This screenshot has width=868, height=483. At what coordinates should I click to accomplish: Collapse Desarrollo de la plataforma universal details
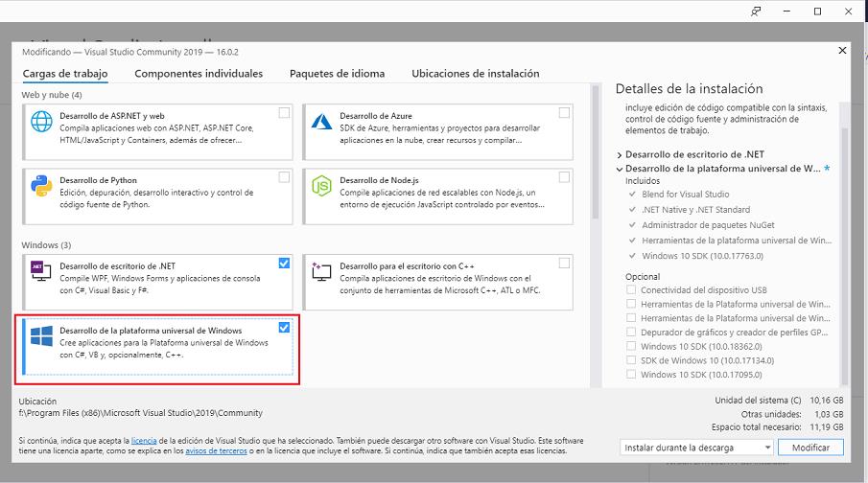pos(620,169)
